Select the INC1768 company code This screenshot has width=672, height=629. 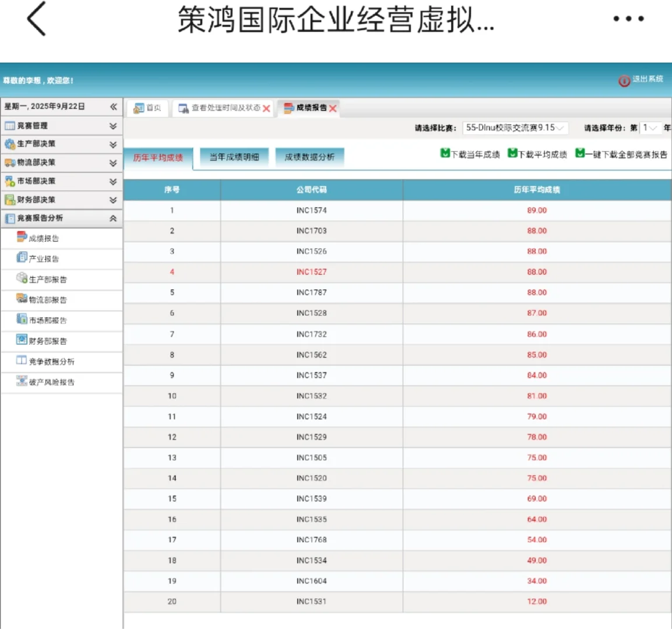(x=312, y=540)
